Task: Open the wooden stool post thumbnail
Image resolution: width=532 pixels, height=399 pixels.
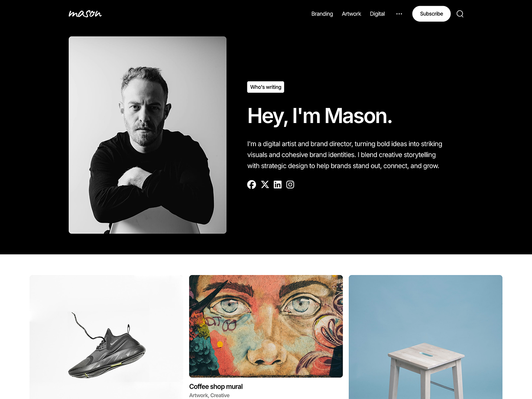Action: click(x=425, y=337)
